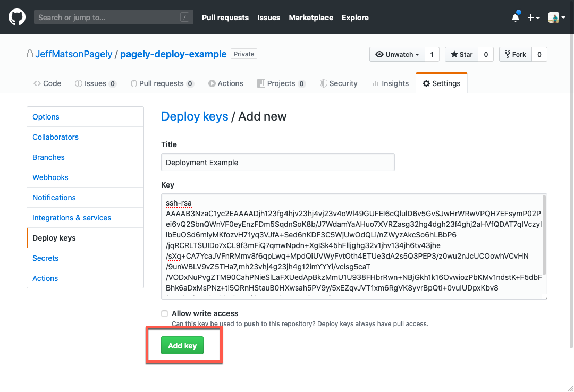Image resolution: width=574 pixels, height=392 pixels.
Task: Open Branches in settings sidebar
Action: [85, 157]
